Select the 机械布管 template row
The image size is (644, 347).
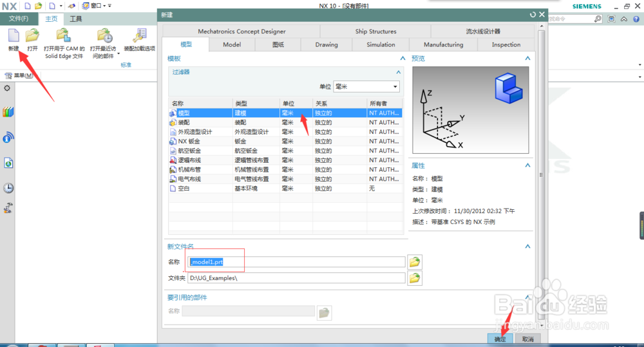[285, 169]
